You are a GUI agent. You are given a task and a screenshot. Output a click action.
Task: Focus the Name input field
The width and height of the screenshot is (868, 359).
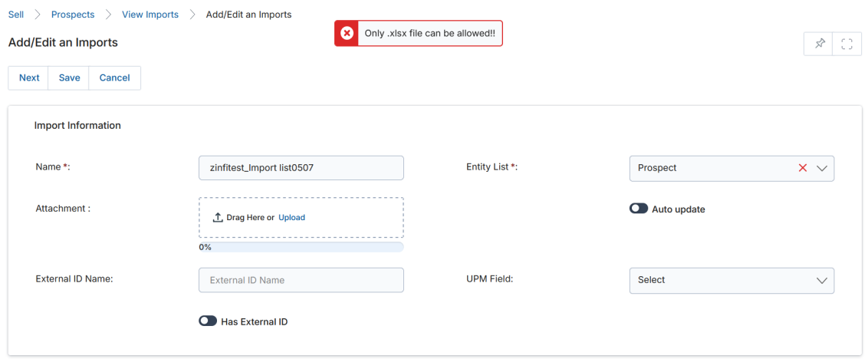click(x=301, y=168)
